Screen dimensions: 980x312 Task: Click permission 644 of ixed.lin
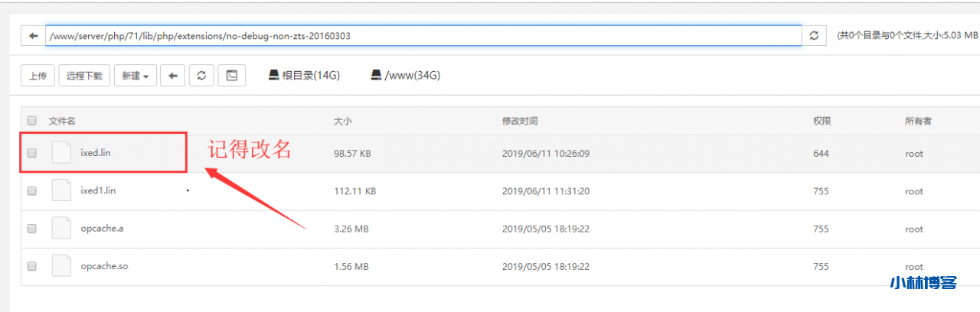821,154
